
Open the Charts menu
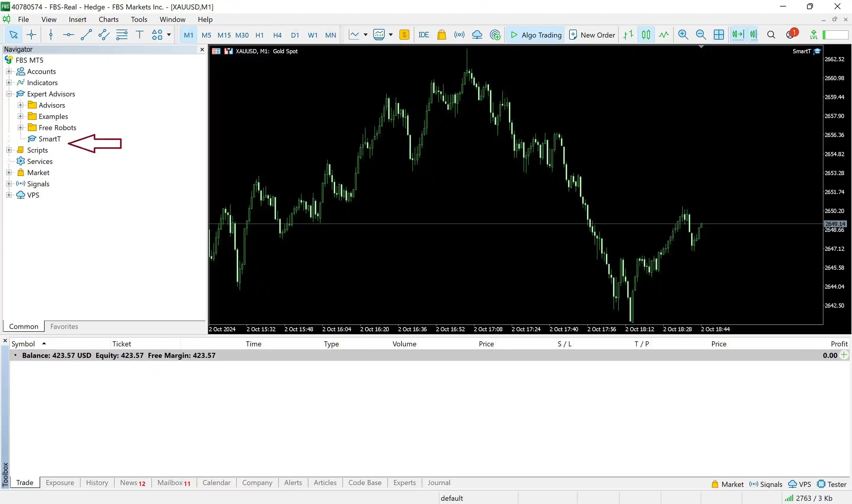tap(108, 19)
